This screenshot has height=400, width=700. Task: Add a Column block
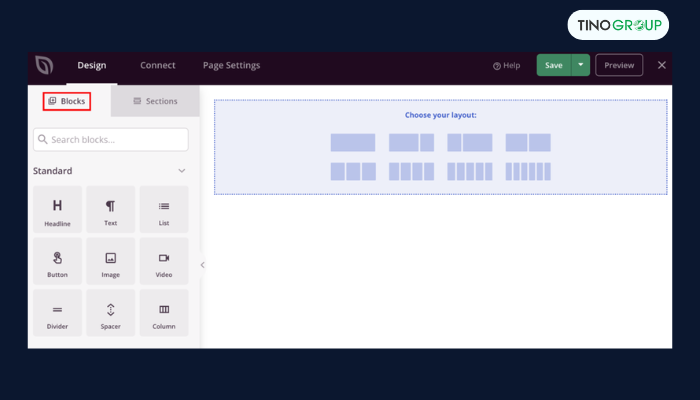(x=164, y=313)
